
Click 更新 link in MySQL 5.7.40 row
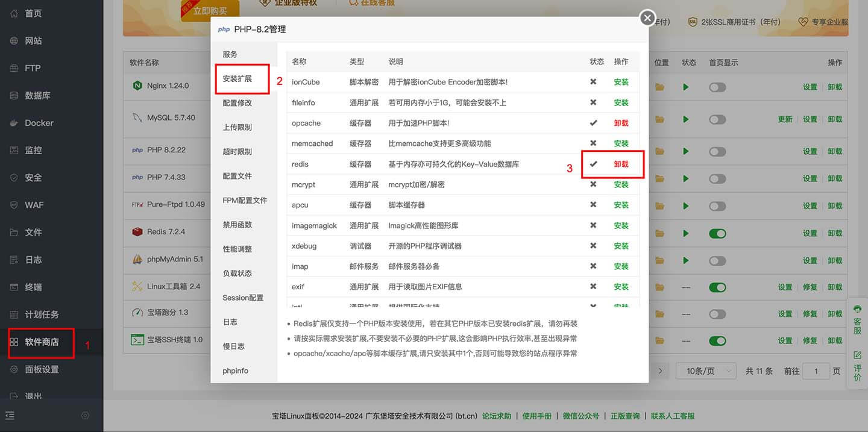785,119
